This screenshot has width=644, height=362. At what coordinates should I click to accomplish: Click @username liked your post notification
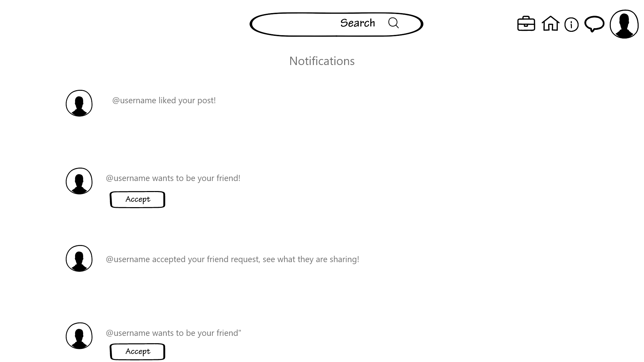(x=164, y=100)
